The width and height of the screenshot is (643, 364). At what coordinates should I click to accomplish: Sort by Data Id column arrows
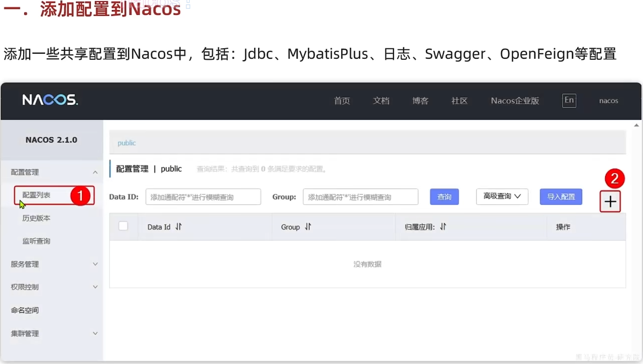(x=179, y=227)
